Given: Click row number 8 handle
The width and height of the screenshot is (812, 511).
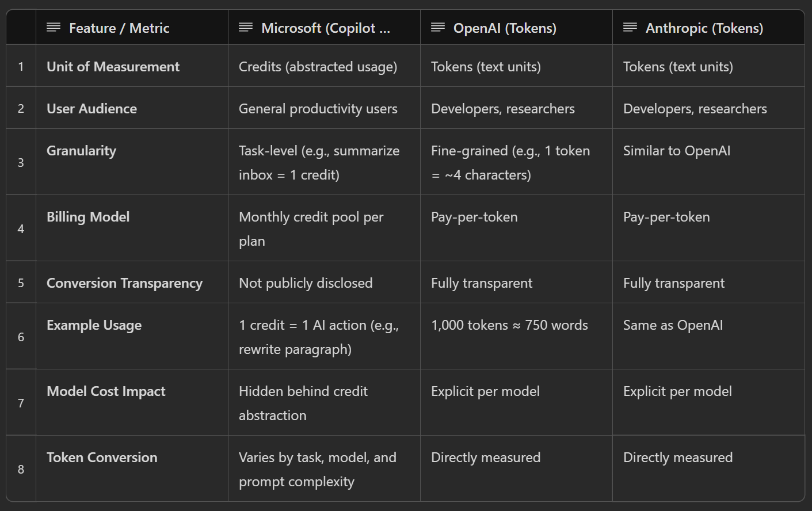Looking at the screenshot, I should (x=21, y=469).
